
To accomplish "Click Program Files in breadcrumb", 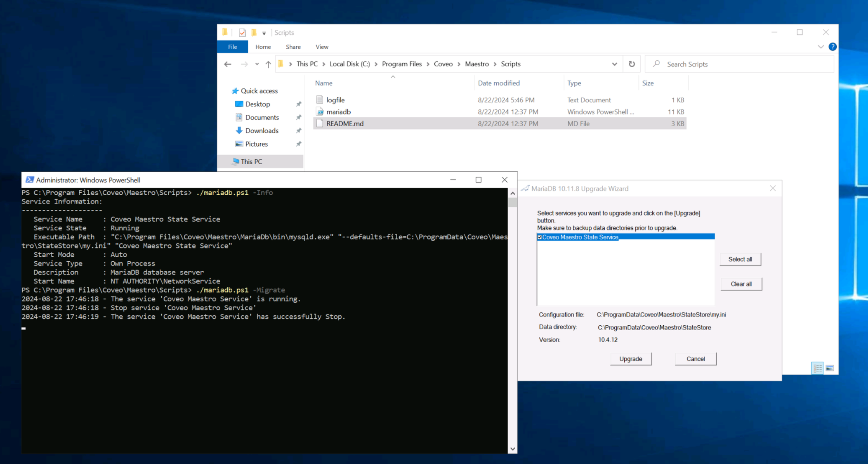I will click(402, 64).
